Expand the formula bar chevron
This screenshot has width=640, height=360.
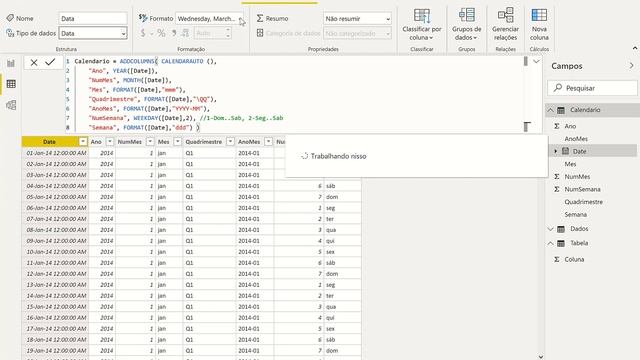coord(536,62)
